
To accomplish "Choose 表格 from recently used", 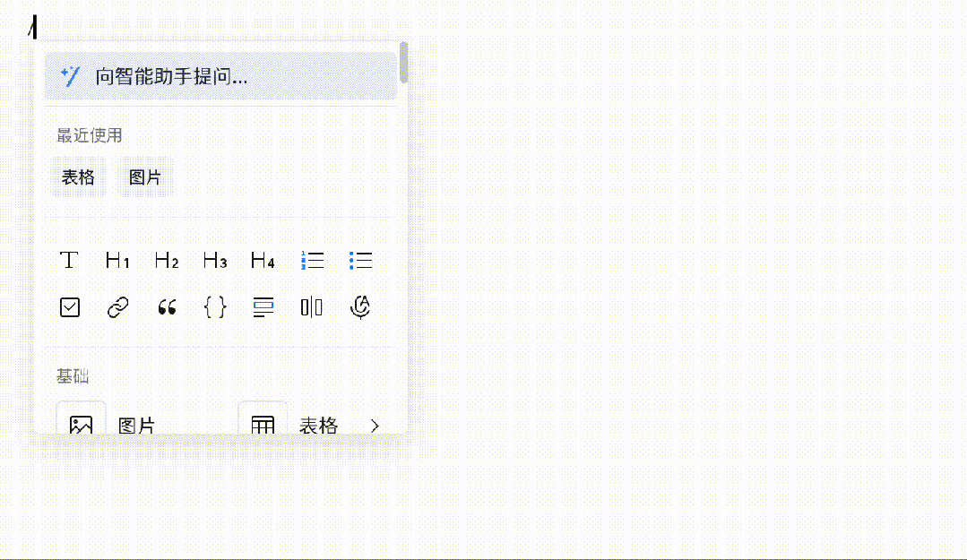I will click(78, 177).
